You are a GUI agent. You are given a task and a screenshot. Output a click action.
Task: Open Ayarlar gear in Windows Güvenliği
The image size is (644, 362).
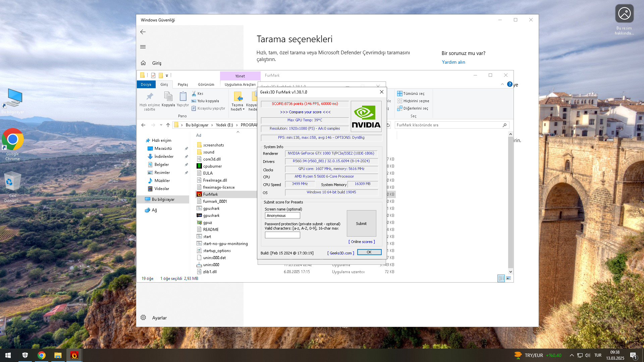point(143,318)
